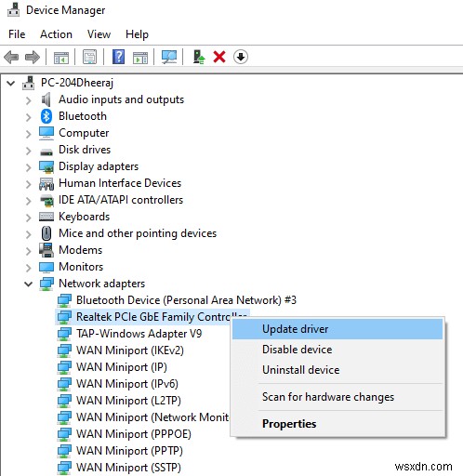Open the View menu

point(99,34)
